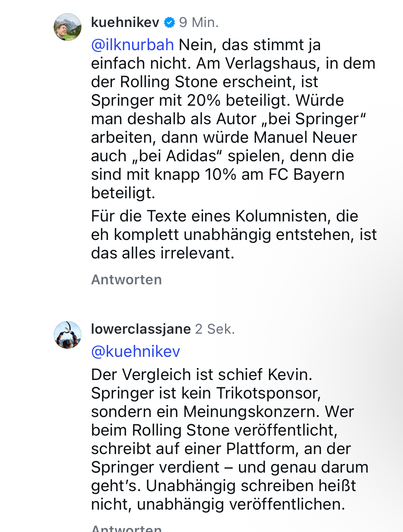Open kuehnikev's profile picture

click(x=68, y=27)
